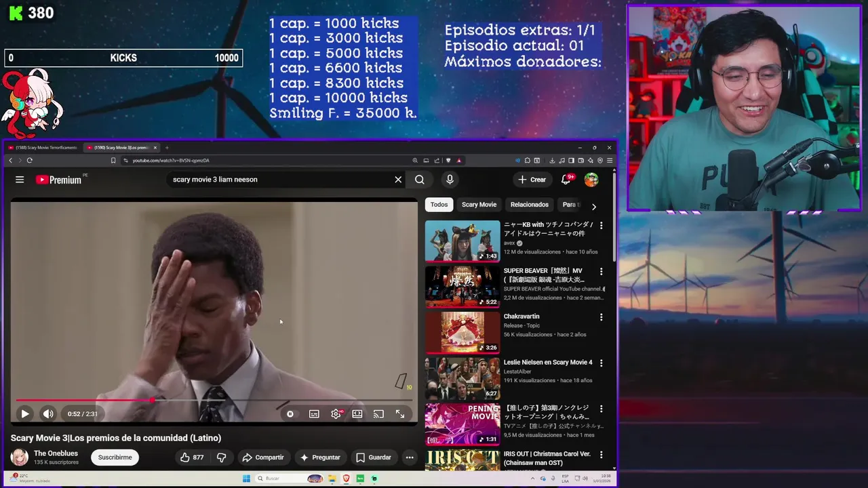Open the avex cat-ears video thumbnail
The height and width of the screenshot is (488, 868).
pyautogui.click(x=462, y=241)
